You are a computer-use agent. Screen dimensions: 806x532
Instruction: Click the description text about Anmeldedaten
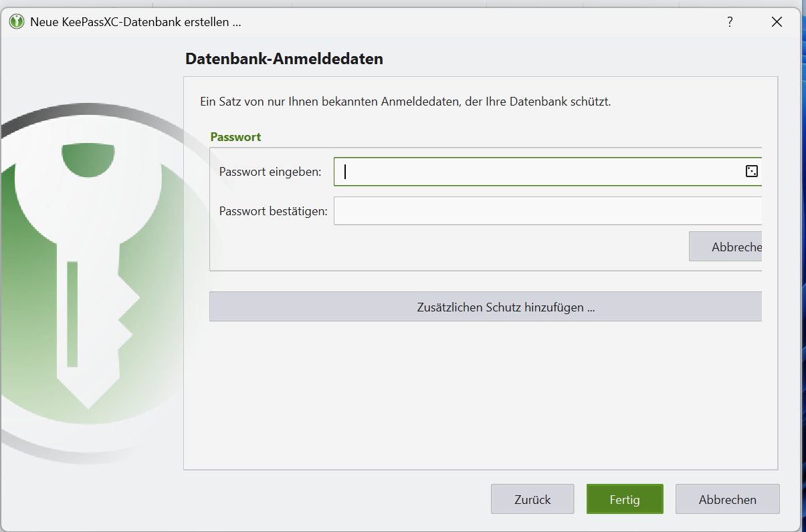click(405, 102)
